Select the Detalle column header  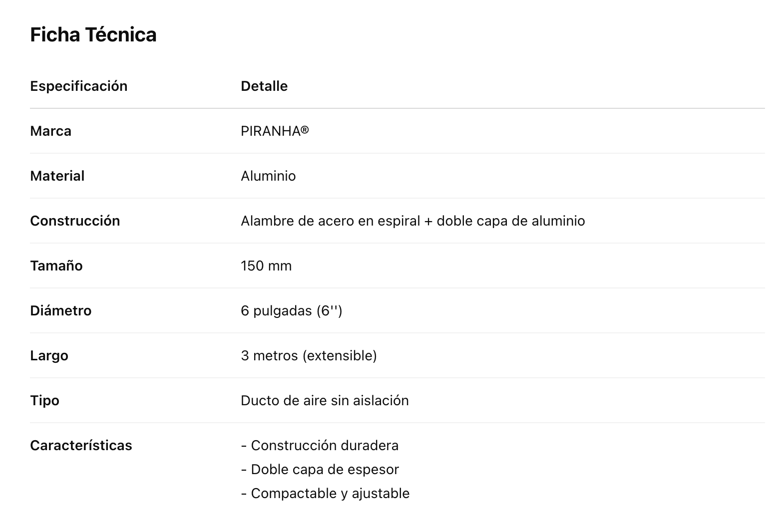264,86
